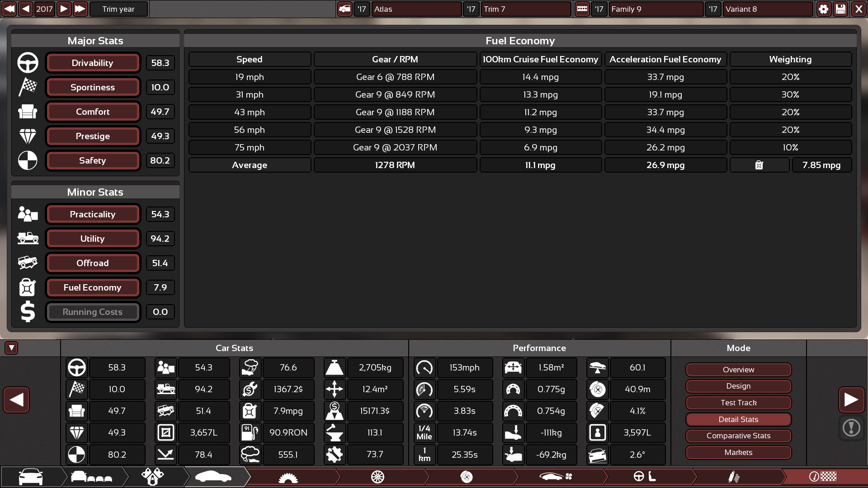Advance the trim year by one with the single right arrow

[64, 9]
